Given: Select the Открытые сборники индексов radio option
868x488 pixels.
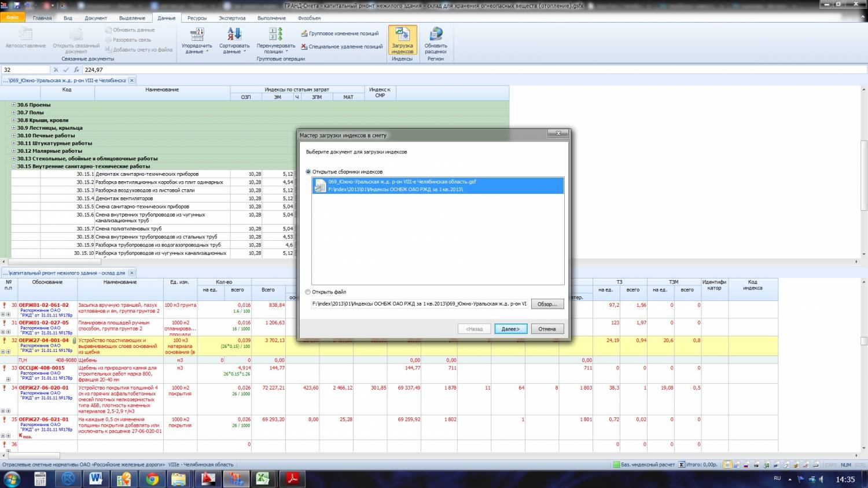Looking at the screenshot, I should [308, 172].
